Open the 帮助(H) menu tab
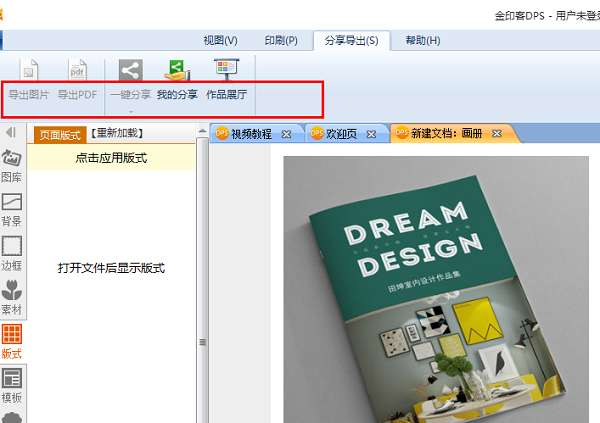The width and height of the screenshot is (600, 423). [423, 40]
